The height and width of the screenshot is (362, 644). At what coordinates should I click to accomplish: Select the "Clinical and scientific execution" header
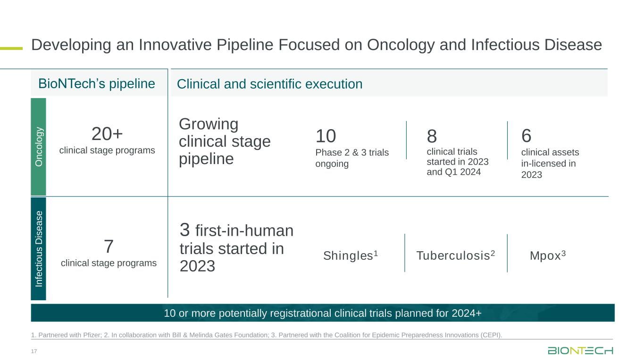[x=269, y=84]
